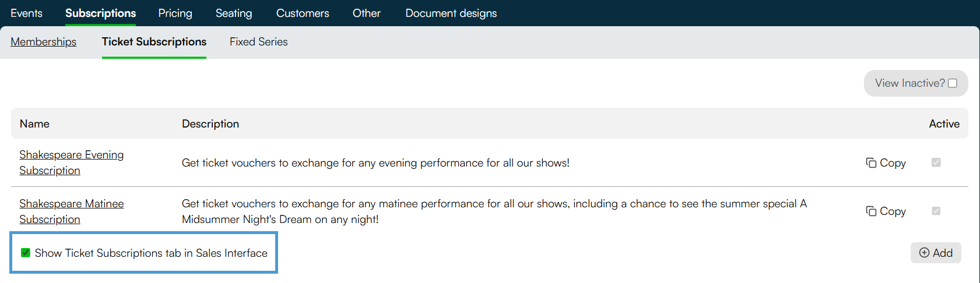Switch to the Customers tab
Viewport: 980px width, 283px height.
[x=303, y=13]
